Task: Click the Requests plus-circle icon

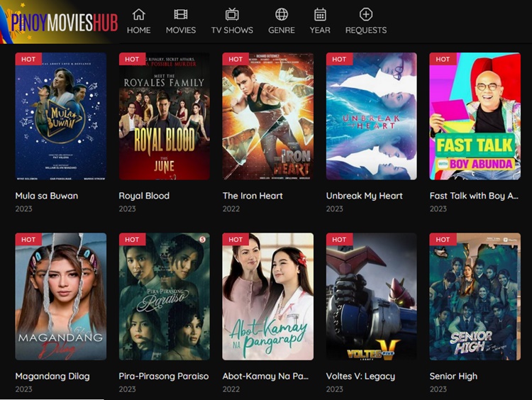Action: (366, 15)
